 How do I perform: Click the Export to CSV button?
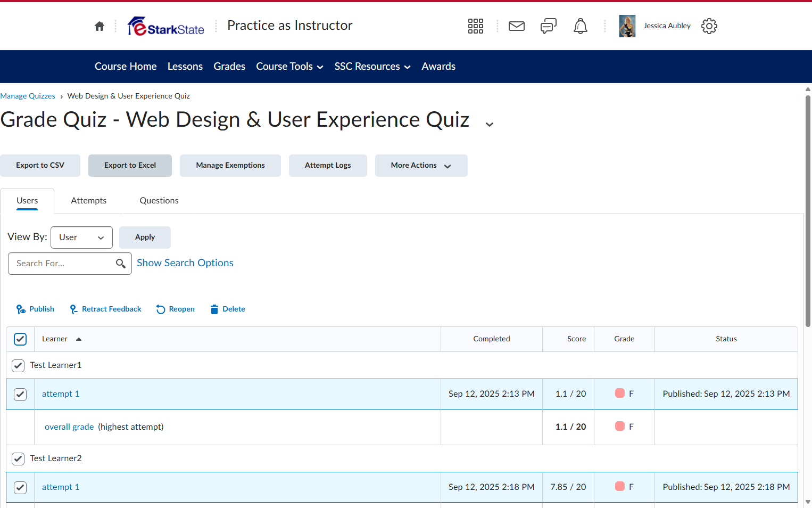click(x=40, y=166)
